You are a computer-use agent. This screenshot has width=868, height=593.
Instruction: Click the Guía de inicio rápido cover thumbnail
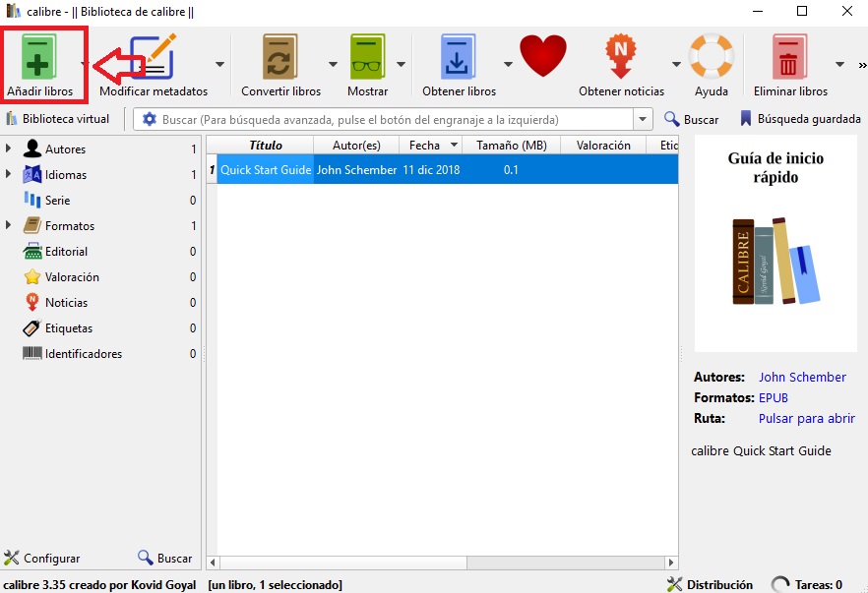[x=775, y=244]
